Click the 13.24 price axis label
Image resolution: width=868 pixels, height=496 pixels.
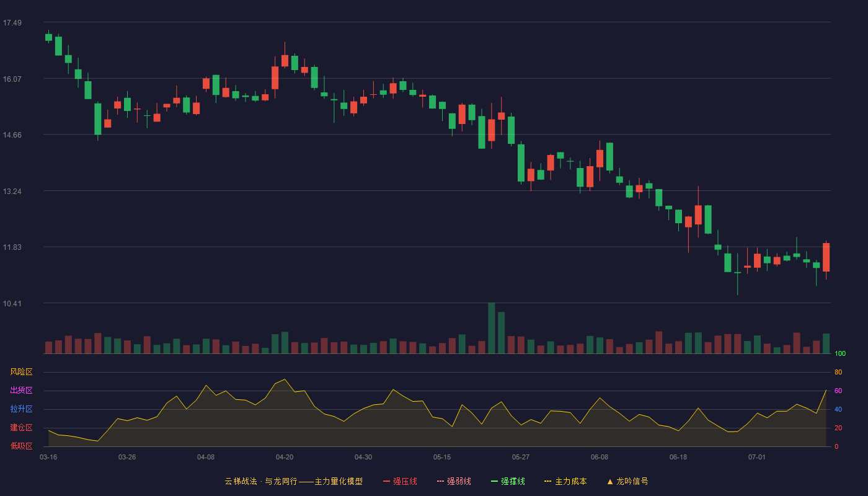coord(12,192)
